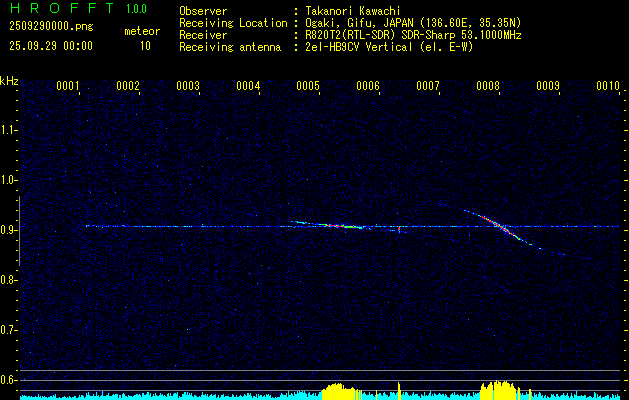The height and width of the screenshot is (400, 629).
Task: Click the 1.0 kHz frequency label
Action: (x=8, y=180)
